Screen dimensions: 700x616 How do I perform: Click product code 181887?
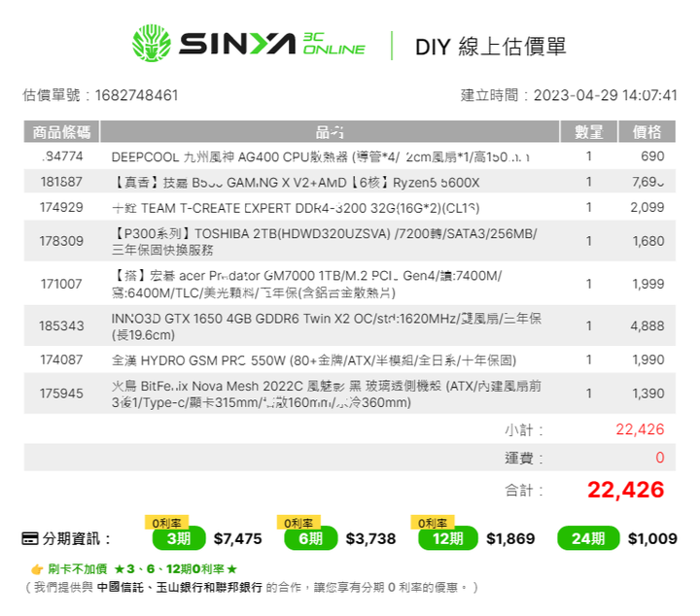(61, 182)
